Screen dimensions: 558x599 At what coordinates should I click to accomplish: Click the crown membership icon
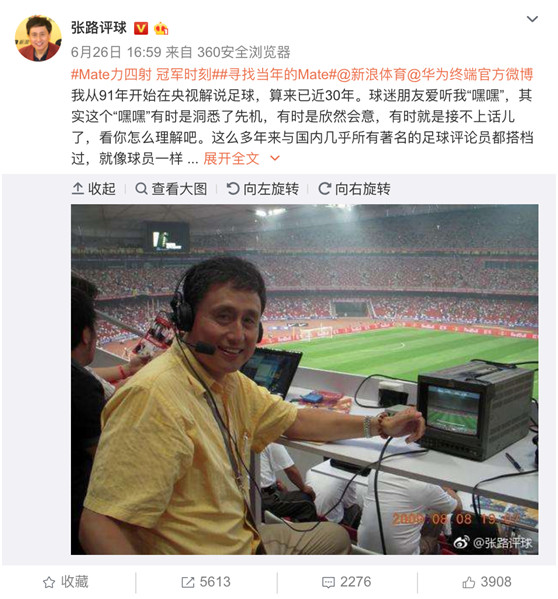tap(161, 28)
